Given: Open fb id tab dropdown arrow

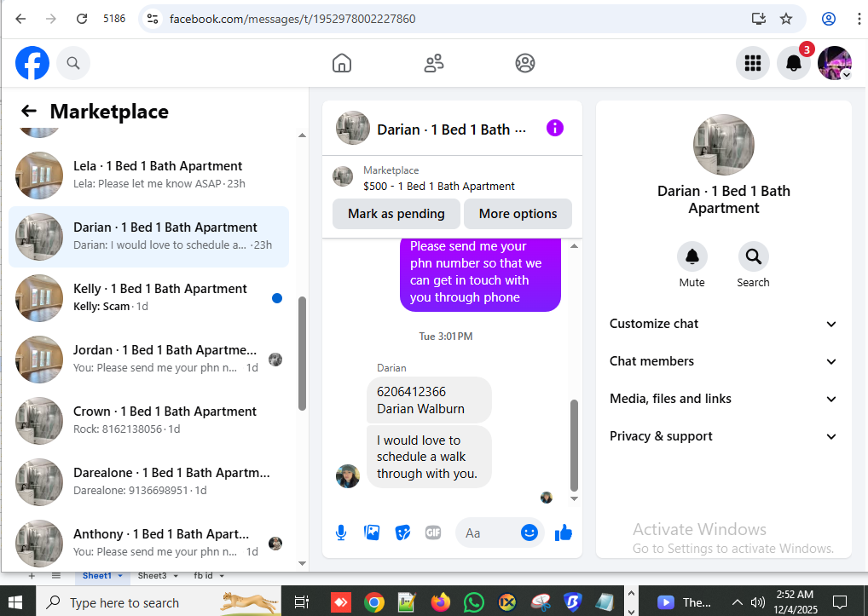Looking at the screenshot, I should point(222,576).
